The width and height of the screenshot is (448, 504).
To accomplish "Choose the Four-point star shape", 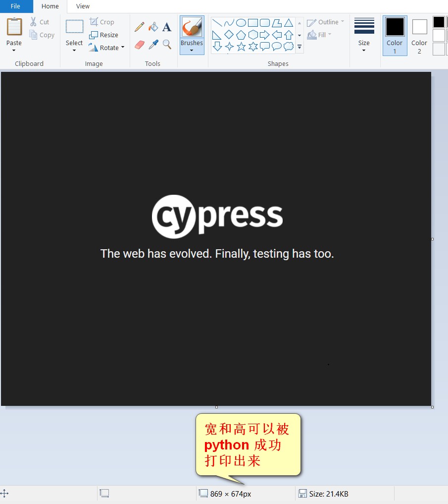I will pyautogui.click(x=229, y=47).
